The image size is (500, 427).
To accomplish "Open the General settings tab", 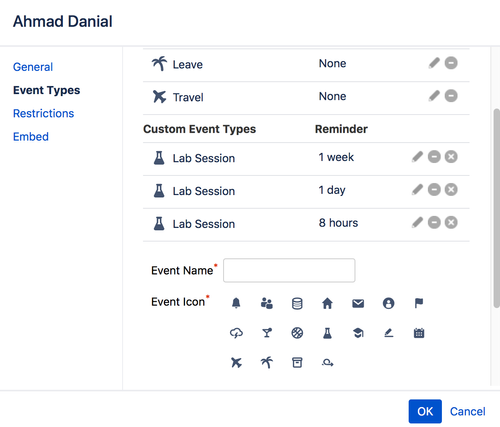I will (33, 67).
